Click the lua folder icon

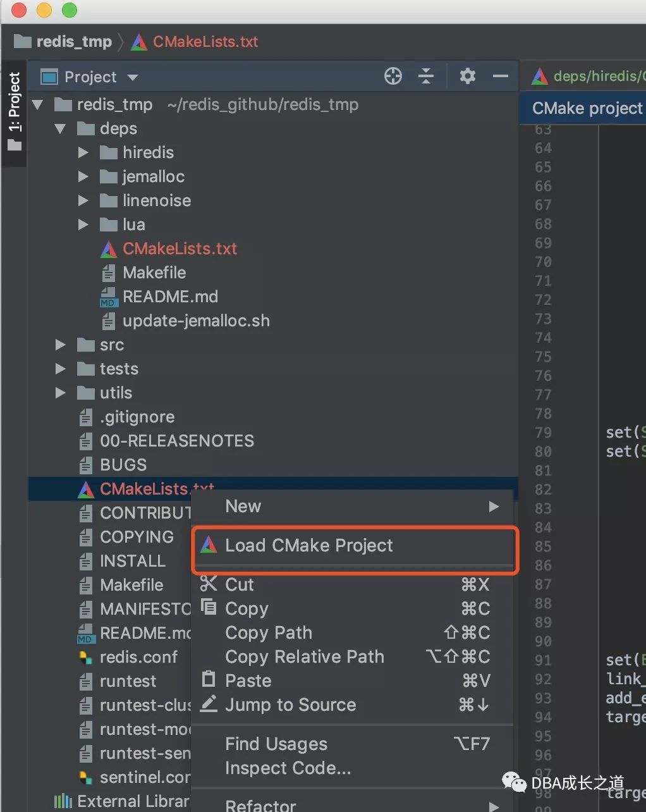(109, 225)
